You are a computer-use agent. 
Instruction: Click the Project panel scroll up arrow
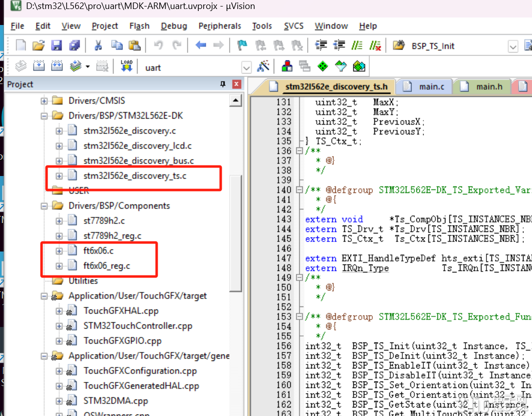click(x=236, y=100)
